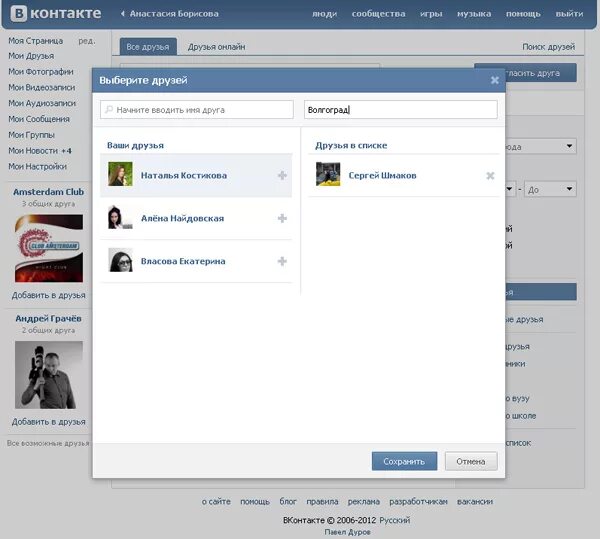
Task: Open Мои Аудиозаписи in sidebar
Action: coord(42,103)
